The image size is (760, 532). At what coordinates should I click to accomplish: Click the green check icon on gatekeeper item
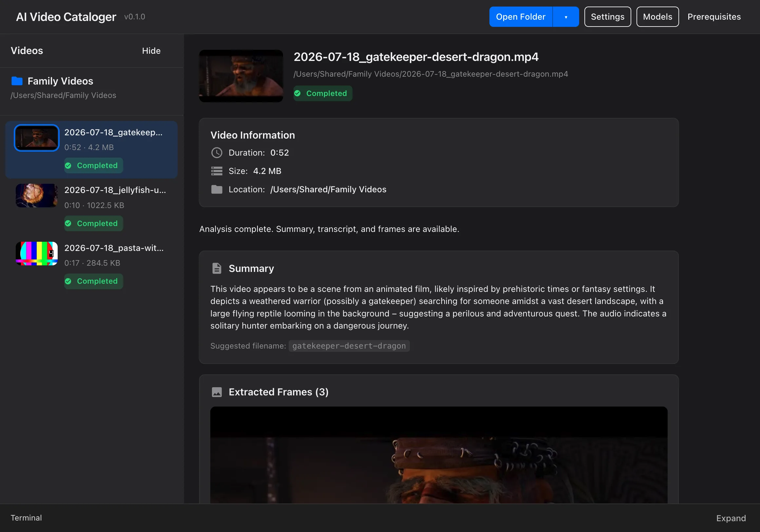(68, 165)
